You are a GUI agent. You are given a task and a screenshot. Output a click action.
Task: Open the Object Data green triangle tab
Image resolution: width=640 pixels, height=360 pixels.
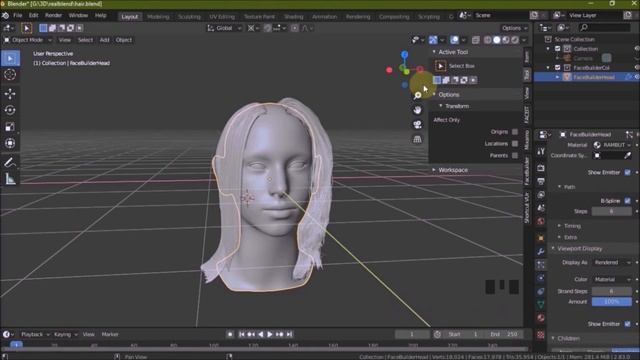(541, 304)
